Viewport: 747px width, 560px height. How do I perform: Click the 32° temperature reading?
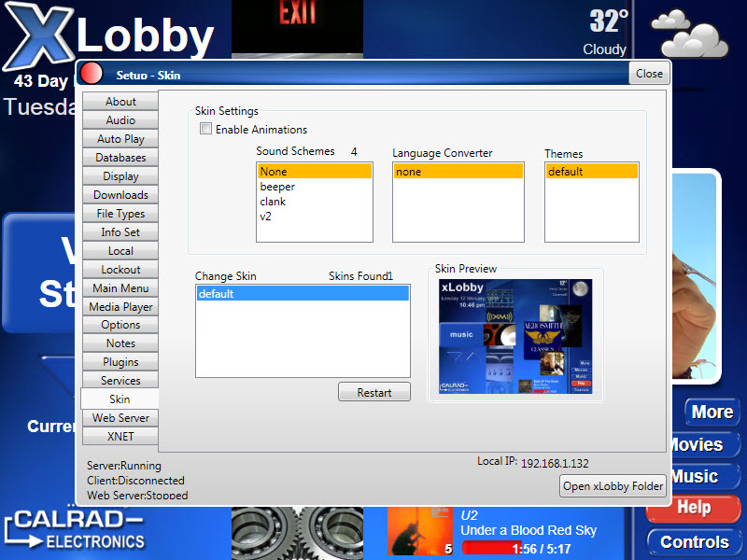tap(609, 21)
